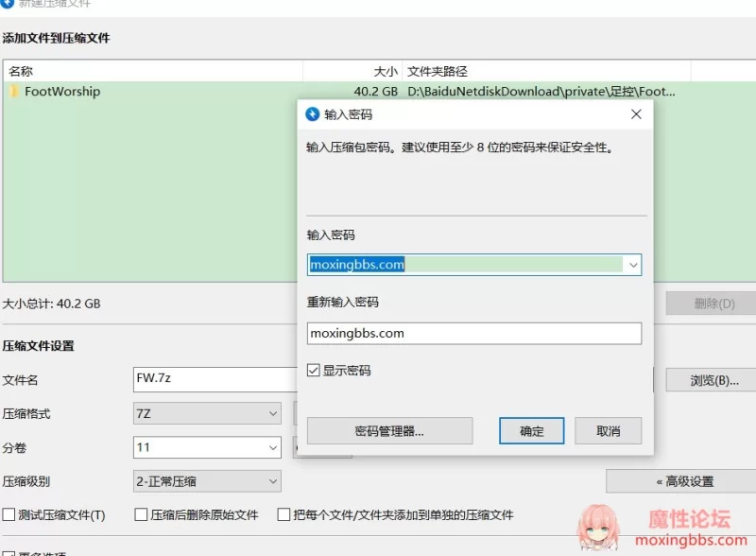Click the 删除(D) button

(712, 304)
